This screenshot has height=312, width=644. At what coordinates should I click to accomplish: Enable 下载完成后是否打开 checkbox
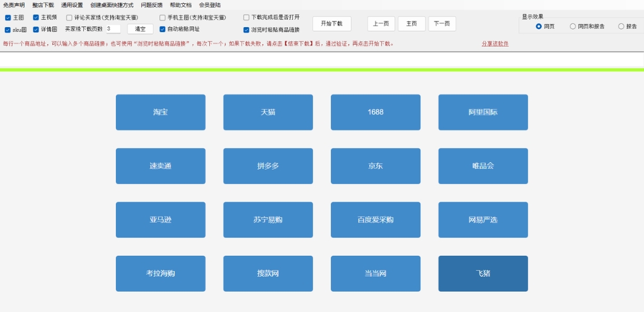246,18
